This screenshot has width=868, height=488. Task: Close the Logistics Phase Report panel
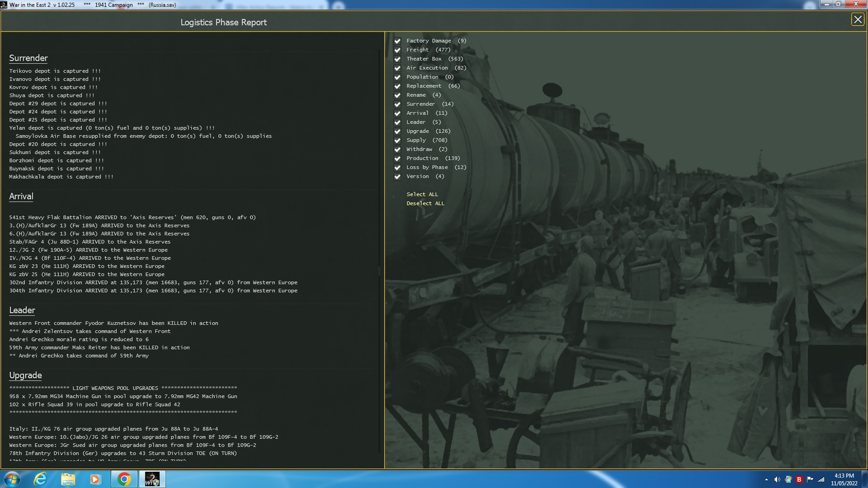pyautogui.click(x=857, y=19)
